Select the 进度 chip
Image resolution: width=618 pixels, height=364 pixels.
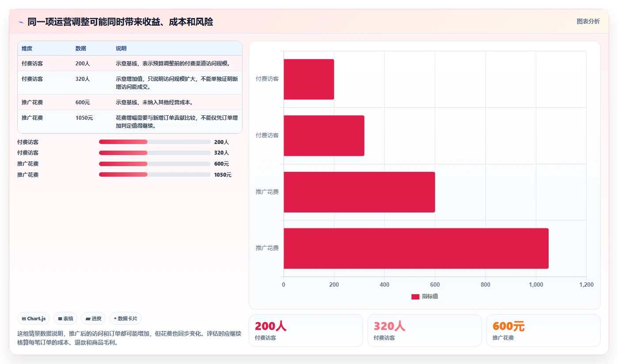(x=93, y=318)
